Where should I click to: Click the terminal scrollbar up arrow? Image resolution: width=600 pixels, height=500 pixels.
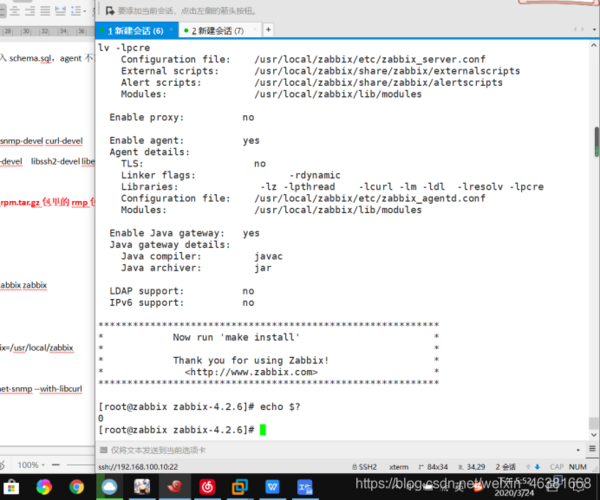click(x=594, y=45)
